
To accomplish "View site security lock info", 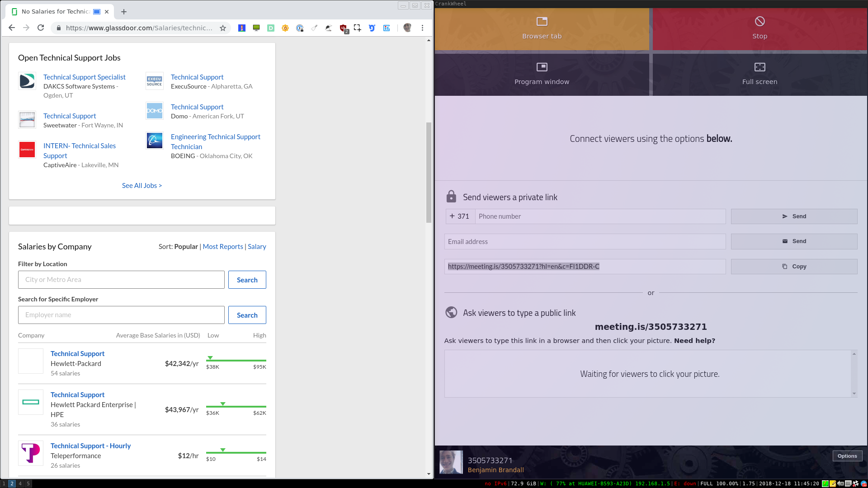I will 58,28.
